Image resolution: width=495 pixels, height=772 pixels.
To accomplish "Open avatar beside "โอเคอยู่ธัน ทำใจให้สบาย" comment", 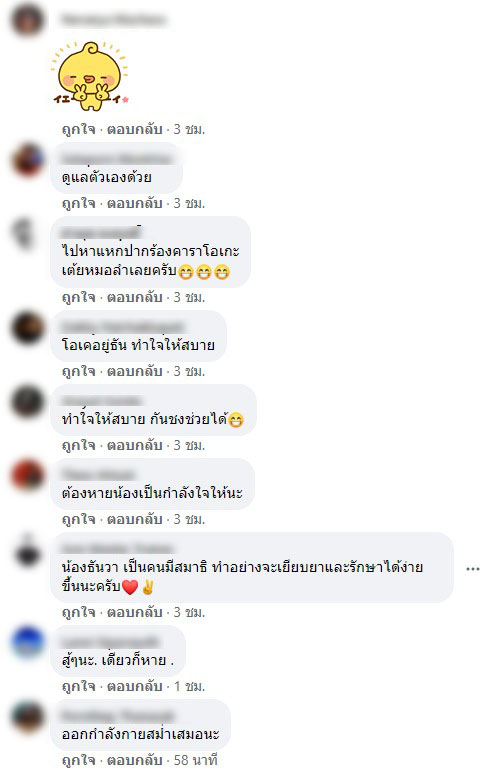I will [28, 327].
